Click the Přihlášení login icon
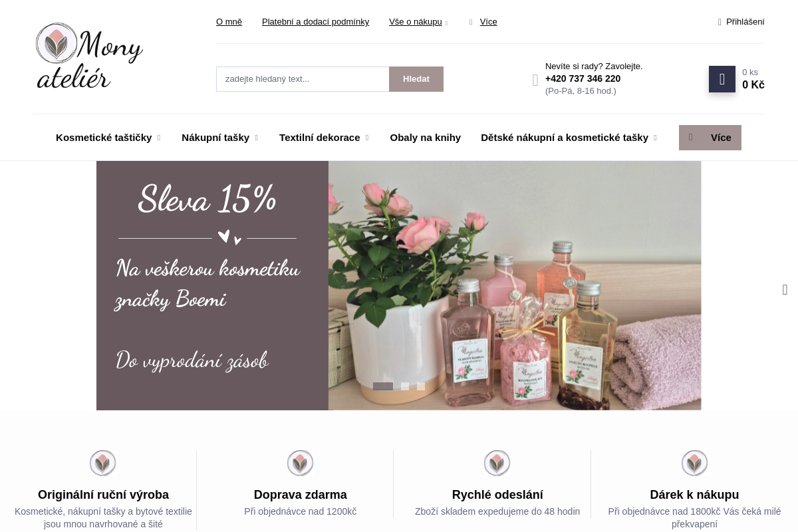The image size is (798, 532). [x=720, y=22]
